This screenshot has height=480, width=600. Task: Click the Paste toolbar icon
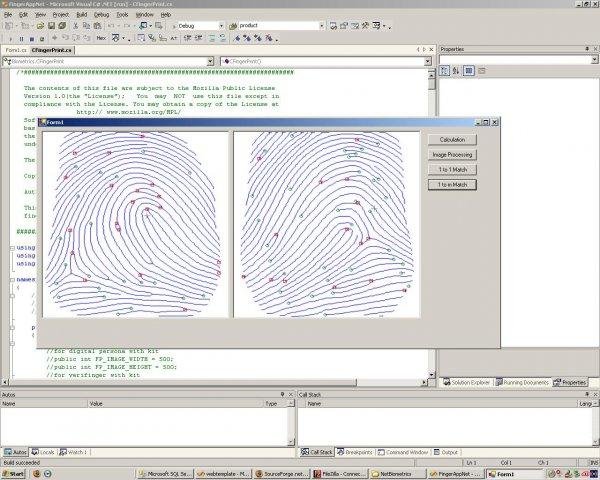click(98, 26)
